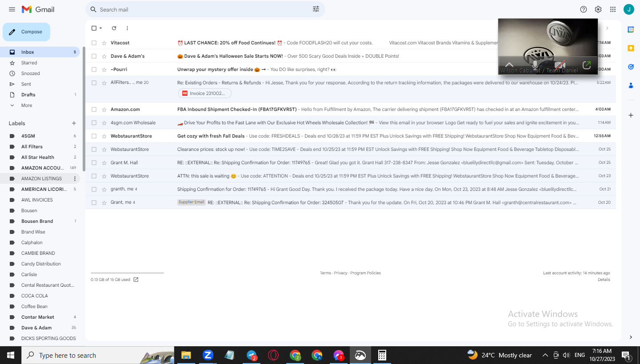640x364 pixels.
Task: Star the Amazon.com email
Action: click(104, 109)
